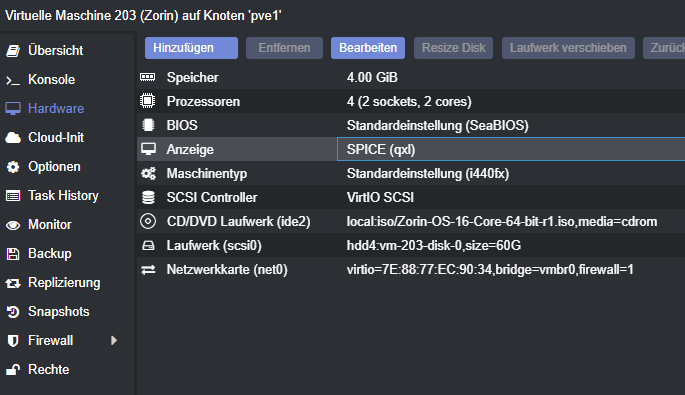Image resolution: width=685 pixels, height=395 pixels.
Task: Click the Backup floppy disk icon
Action: 13,254
